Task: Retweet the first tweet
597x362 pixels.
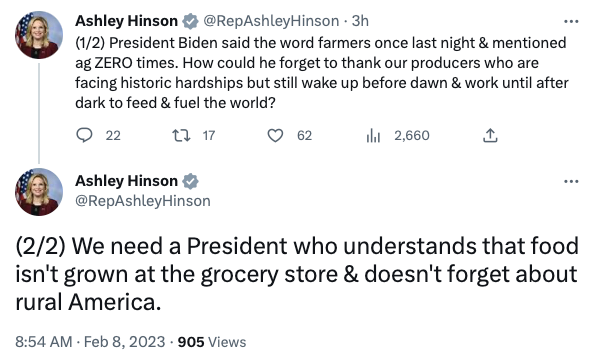Action: tap(182, 136)
